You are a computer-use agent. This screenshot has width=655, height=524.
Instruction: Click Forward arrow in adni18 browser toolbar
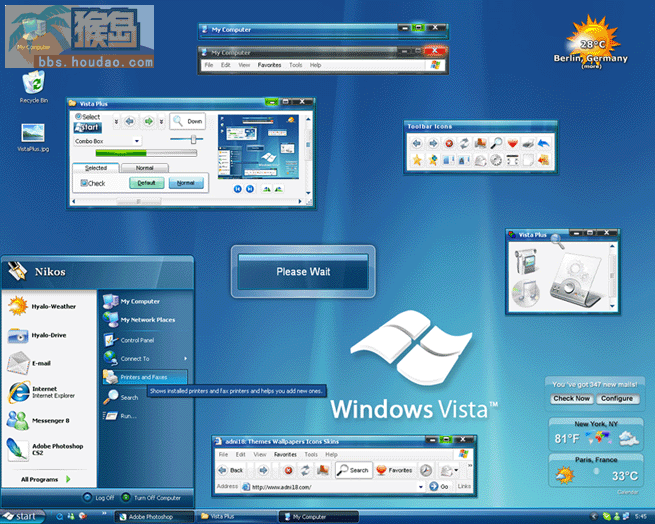tap(263, 470)
